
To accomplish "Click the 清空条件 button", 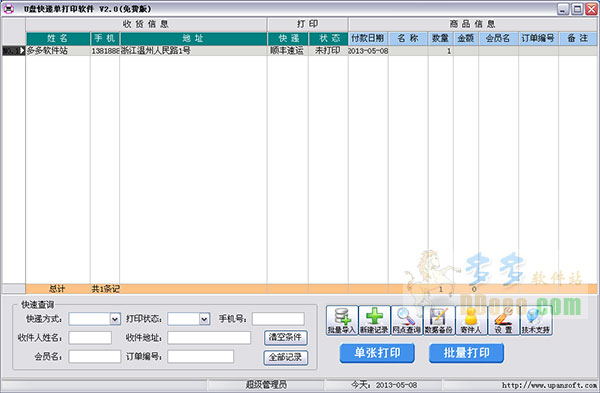I will [285, 338].
